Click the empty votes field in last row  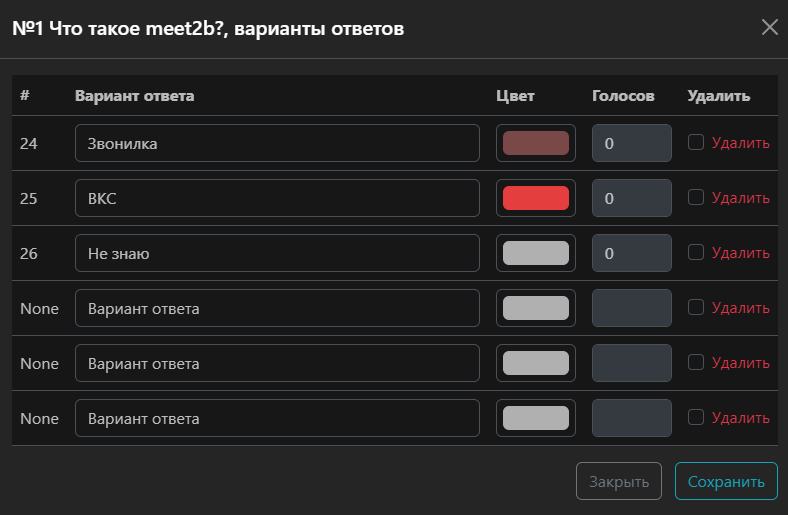(x=631, y=418)
